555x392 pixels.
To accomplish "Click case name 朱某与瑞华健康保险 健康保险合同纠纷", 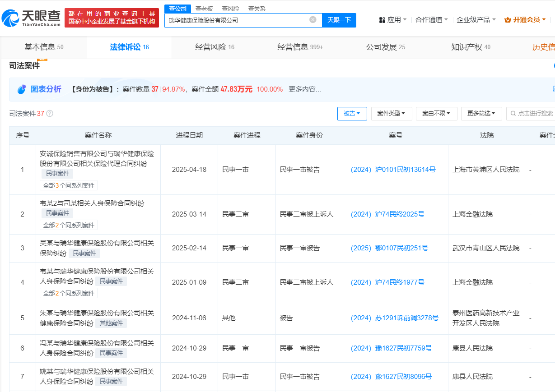I will tap(97, 318).
